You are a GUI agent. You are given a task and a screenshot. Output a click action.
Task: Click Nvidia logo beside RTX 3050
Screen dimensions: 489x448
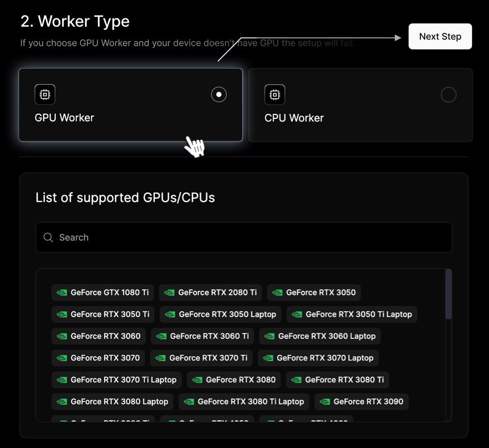277,292
